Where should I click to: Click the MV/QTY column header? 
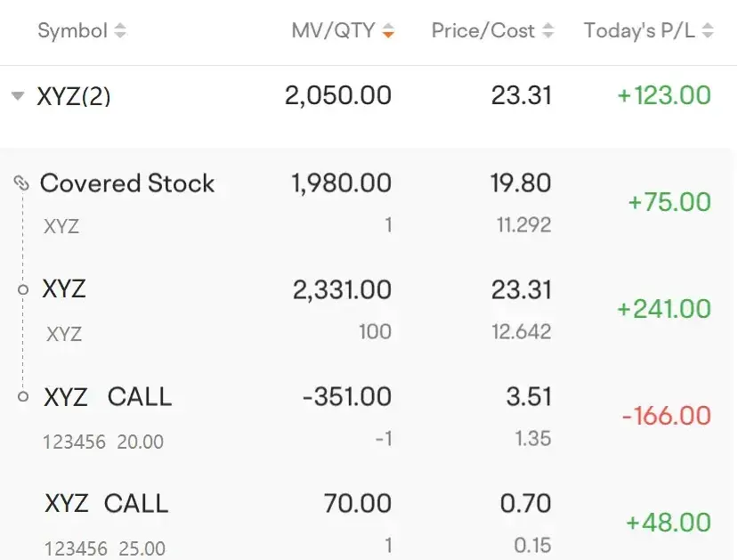[333, 31]
